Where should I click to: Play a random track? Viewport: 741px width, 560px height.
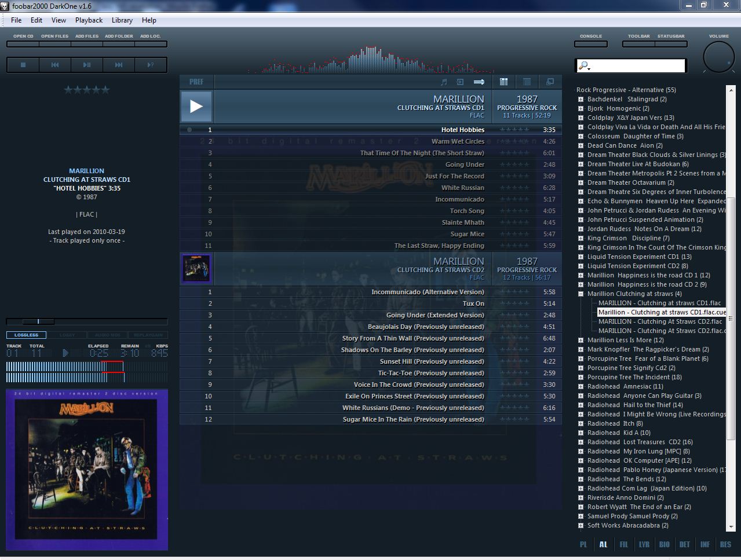point(151,65)
